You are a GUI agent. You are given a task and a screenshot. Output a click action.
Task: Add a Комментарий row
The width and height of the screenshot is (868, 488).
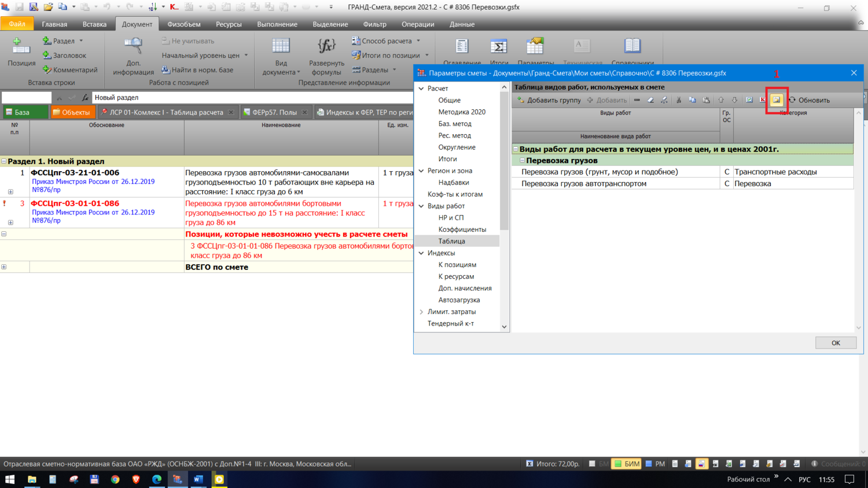69,70
